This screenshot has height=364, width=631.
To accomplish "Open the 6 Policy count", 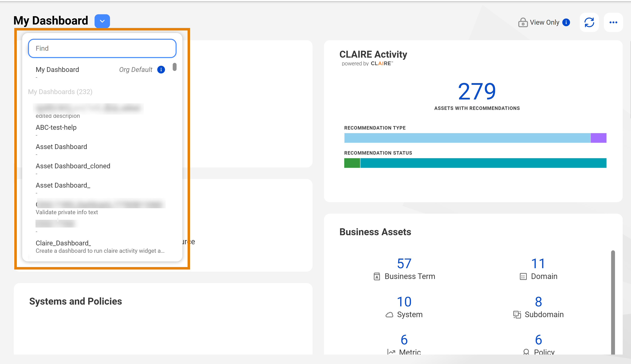I will click(538, 340).
